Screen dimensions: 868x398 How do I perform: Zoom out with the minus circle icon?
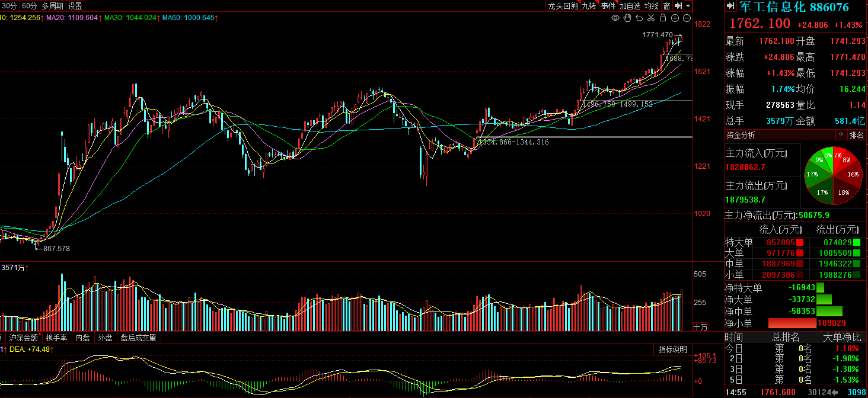[x=687, y=18]
